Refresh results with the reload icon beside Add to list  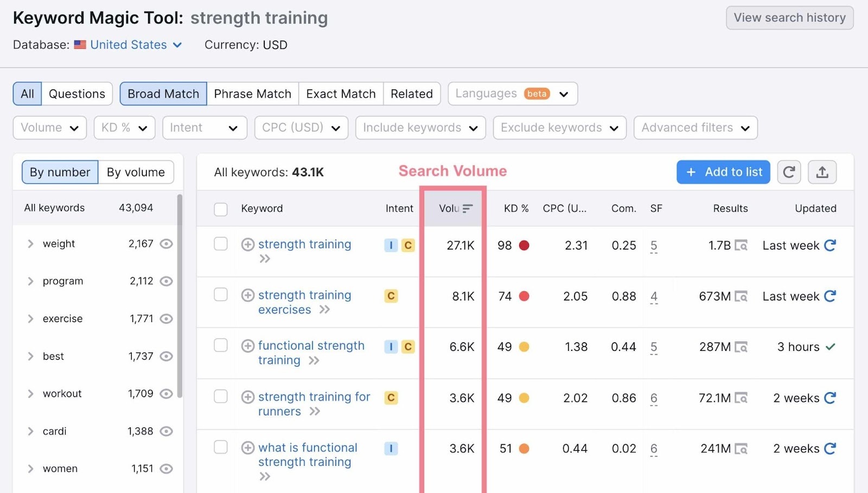789,172
